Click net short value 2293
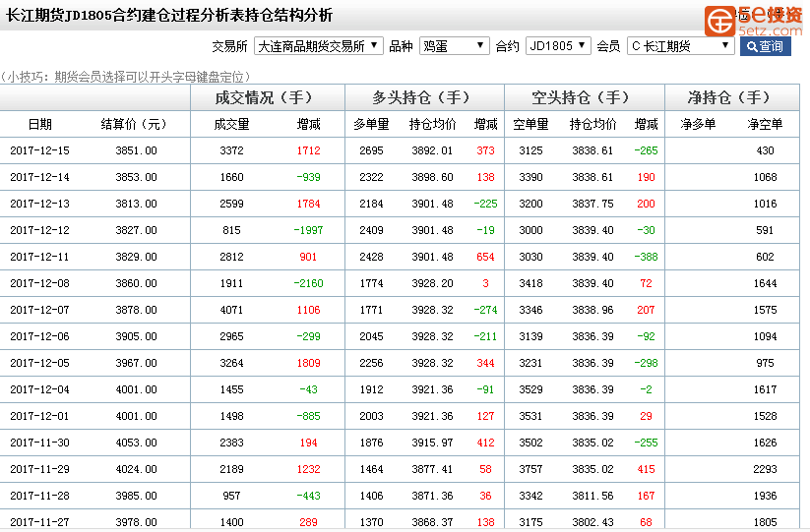Viewport: 810px width, 532px height. (x=765, y=469)
